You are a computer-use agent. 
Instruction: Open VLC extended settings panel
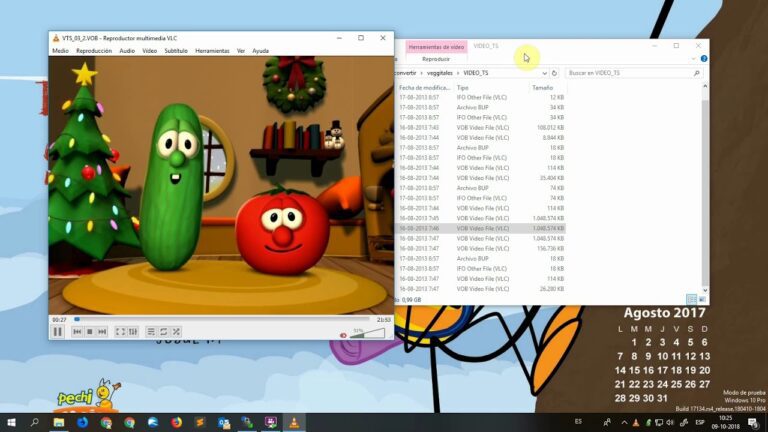133,332
